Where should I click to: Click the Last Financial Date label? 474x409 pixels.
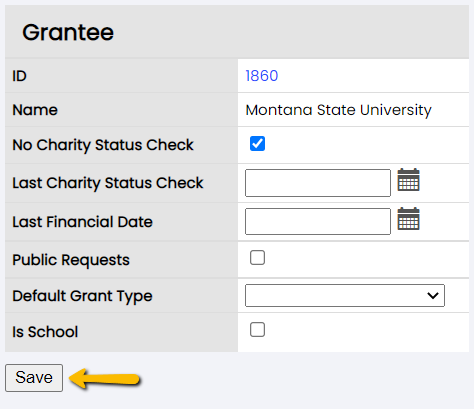pyautogui.click(x=82, y=222)
